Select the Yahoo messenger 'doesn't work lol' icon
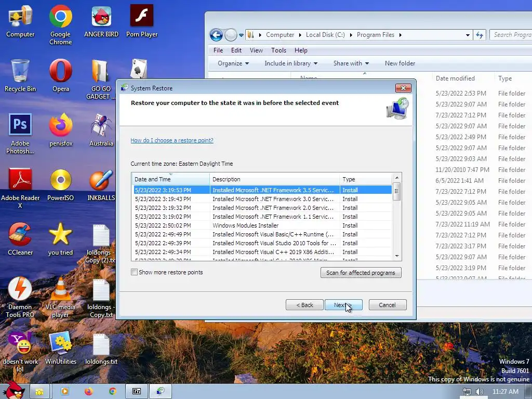Screen dimensions: 532x399 [x=20, y=352]
